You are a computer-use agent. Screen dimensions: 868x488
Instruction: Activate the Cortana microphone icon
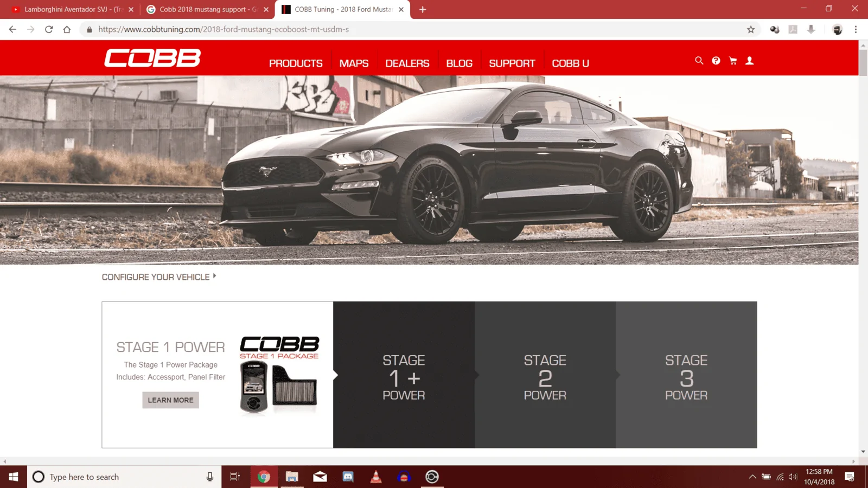click(210, 477)
